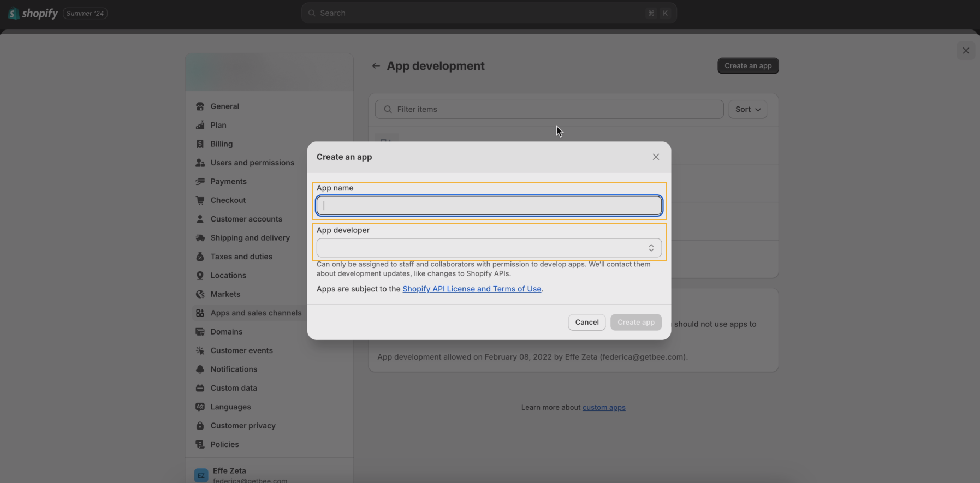
Task: Open Apps and sales channels icon
Action: (200, 313)
